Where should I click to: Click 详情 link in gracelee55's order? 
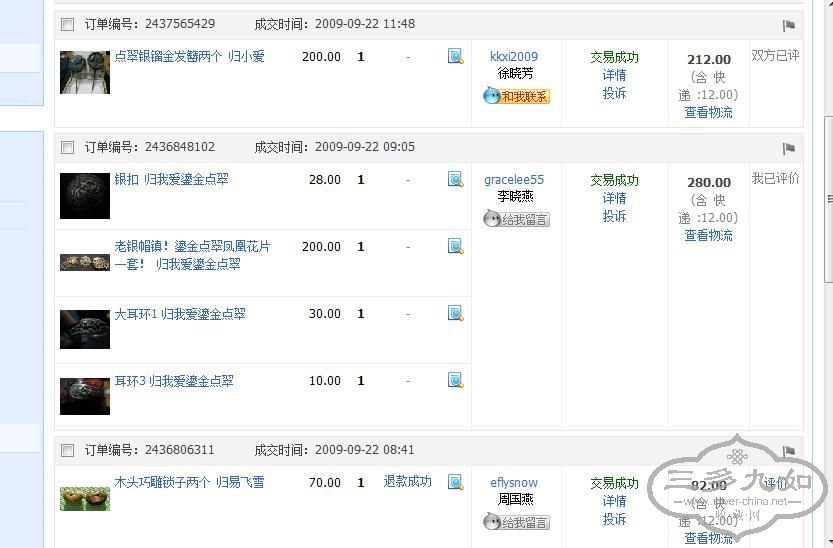(614, 198)
